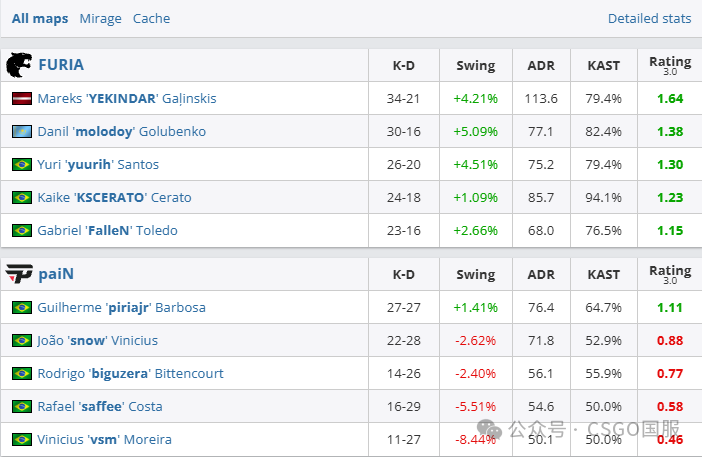
Task: Click the Kazakhstan flag beside molodoy
Action: [x=22, y=132]
